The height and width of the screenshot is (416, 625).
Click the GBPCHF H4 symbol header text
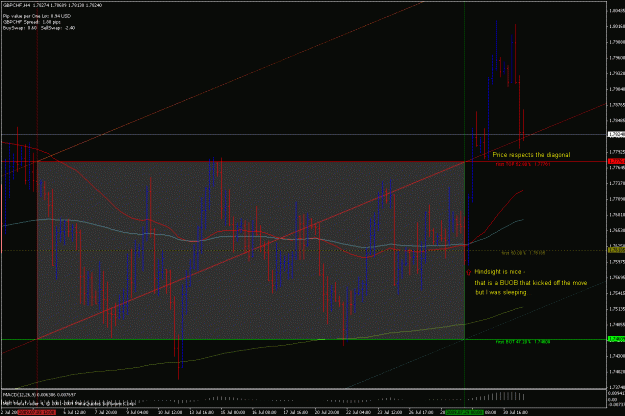point(52,5)
